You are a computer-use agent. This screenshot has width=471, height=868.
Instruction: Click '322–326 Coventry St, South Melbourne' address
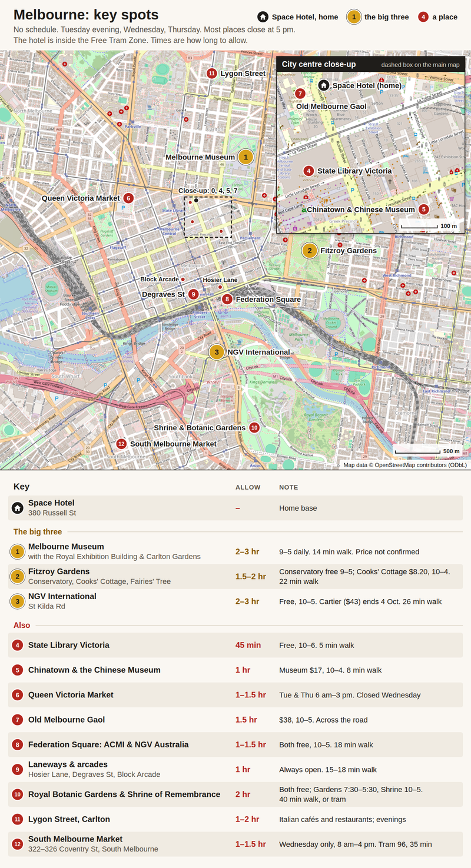pyautogui.click(x=93, y=849)
